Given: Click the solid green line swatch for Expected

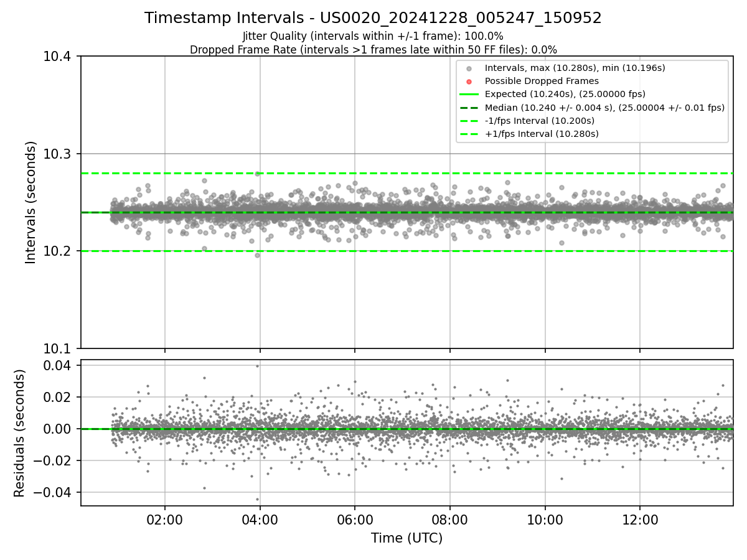Looking at the screenshot, I should 469,95.
